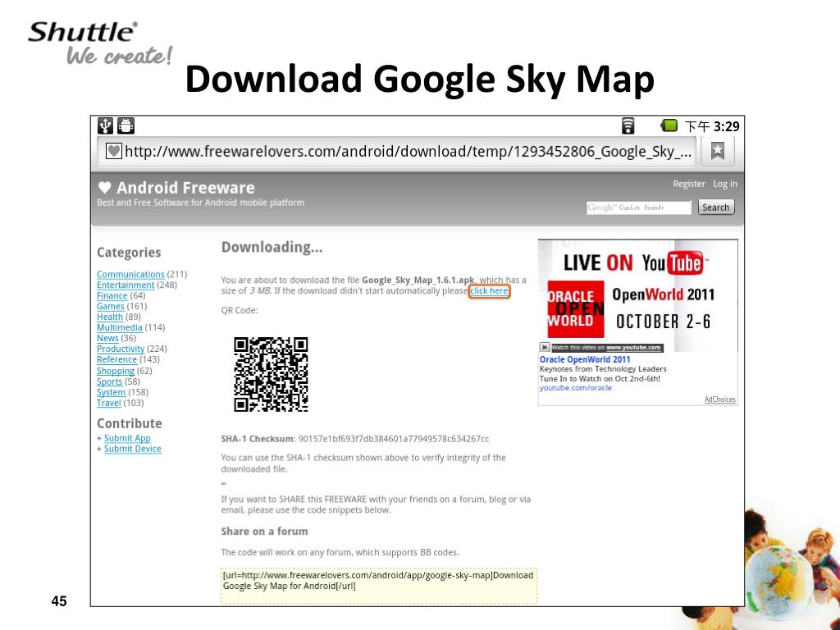Open the Health category
Viewport: 840px width, 630px height.
pyautogui.click(x=110, y=317)
